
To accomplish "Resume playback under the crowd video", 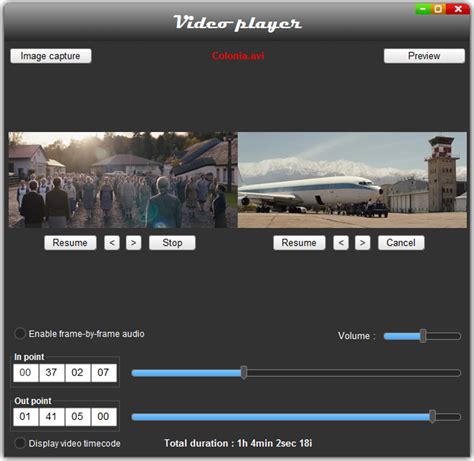I will click(x=70, y=243).
